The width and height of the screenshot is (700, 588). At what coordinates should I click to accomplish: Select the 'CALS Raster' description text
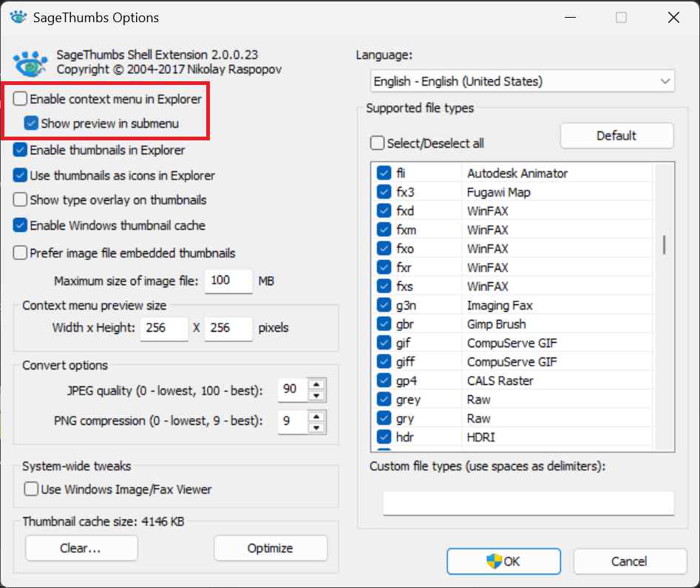point(500,380)
